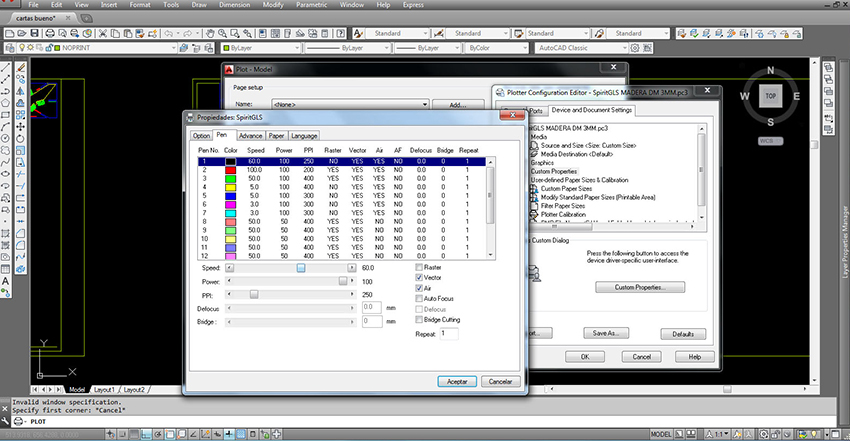Image resolution: width=850 pixels, height=441 pixels.
Task: Select Custom Paper Sizes tree item
Action: [566, 189]
